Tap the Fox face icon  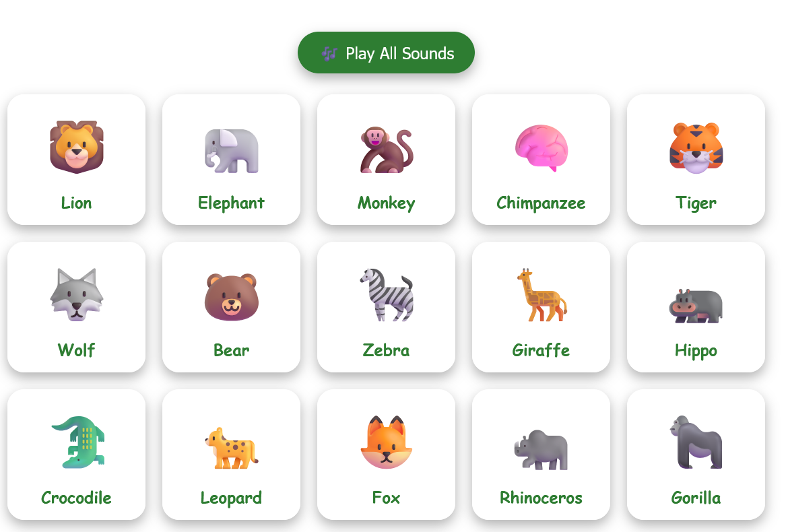tap(386, 444)
